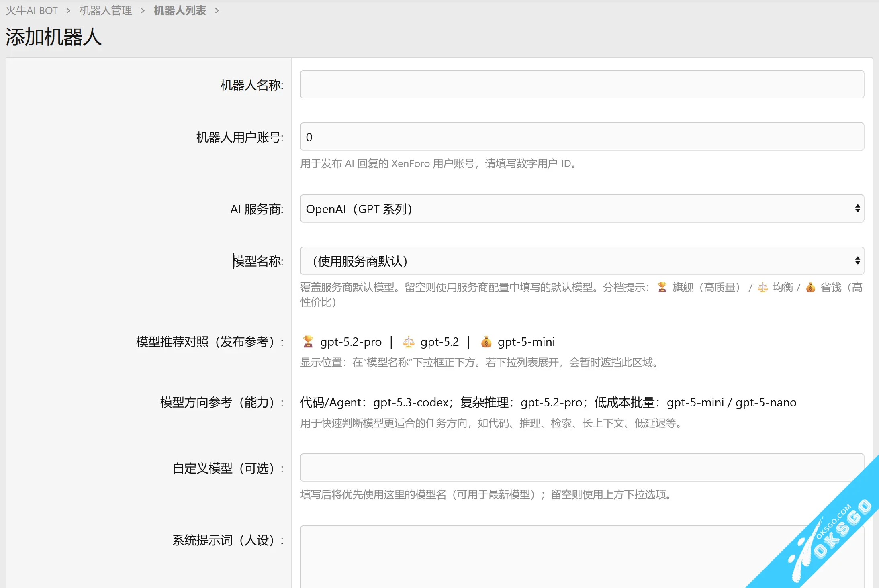Image resolution: width=879 pixels, height=588 pixels.
Task: Open 机器人管理 breadcrumb link
Action: click(106, 11)
